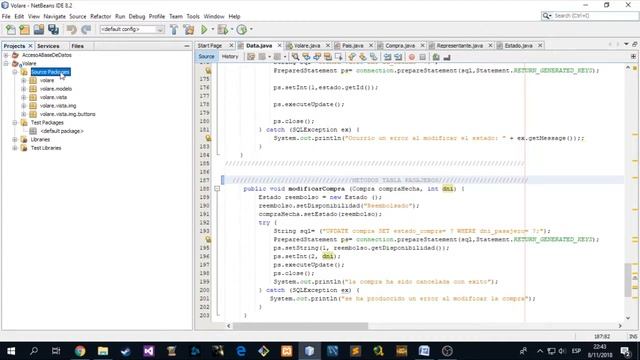Click the horizontal scrollbar of editor

[x=300, y=326]
